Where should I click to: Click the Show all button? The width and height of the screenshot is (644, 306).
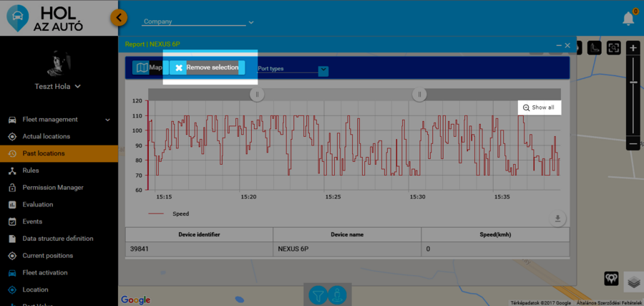click(x=539, y=107)
